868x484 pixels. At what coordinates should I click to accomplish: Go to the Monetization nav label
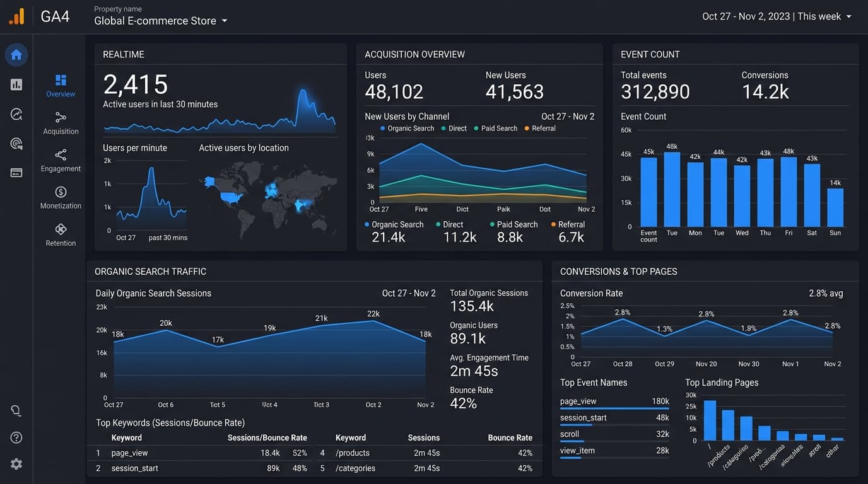61,205
